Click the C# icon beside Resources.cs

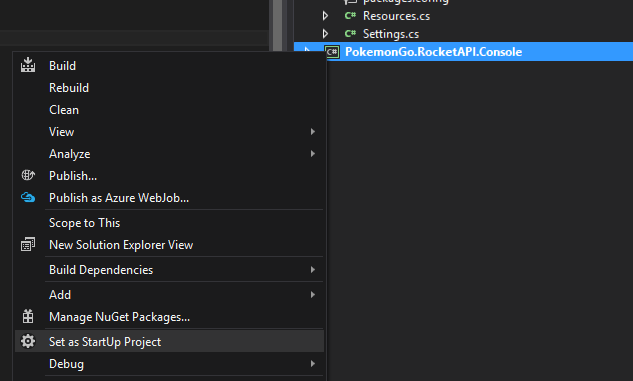[350, 16]
